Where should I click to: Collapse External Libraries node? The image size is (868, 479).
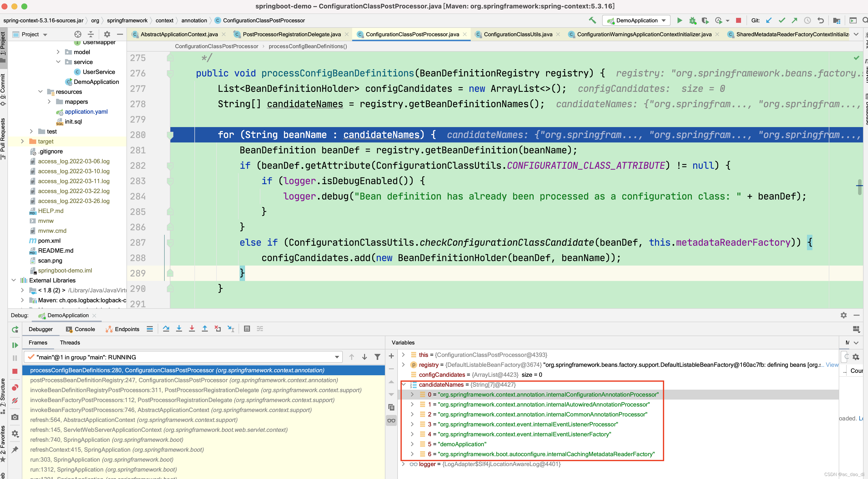click(14, 280)
